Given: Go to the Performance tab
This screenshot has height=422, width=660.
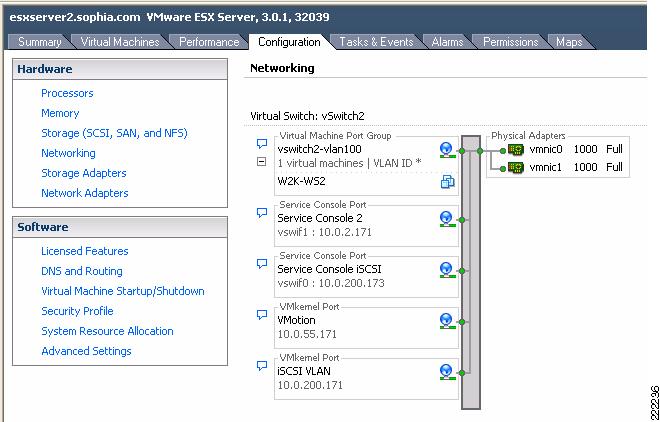Looking at the screenshot, I should click(209, 42).
